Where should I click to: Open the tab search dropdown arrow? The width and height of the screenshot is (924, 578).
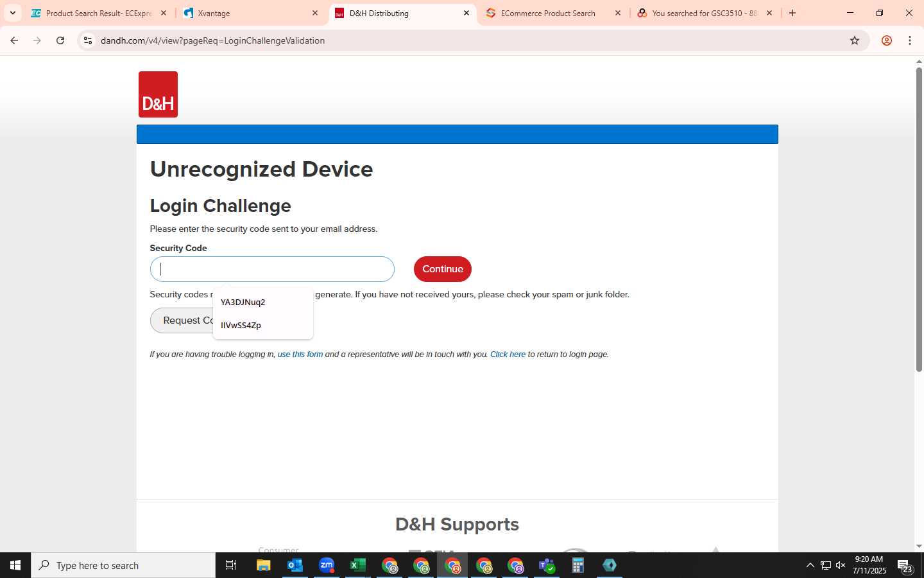[x=12, y=13]
